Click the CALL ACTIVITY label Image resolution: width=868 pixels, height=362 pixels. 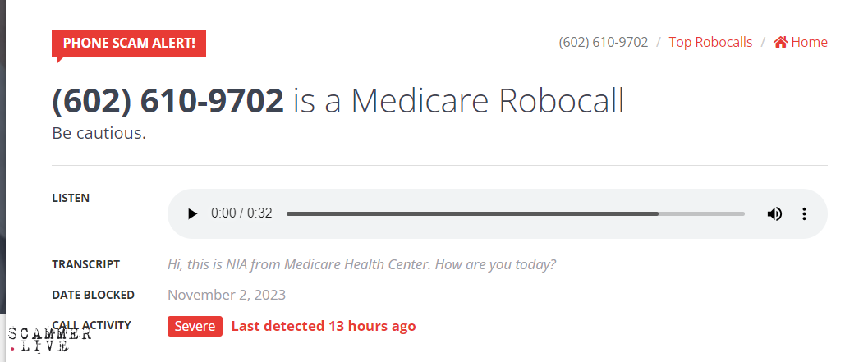tap(91, 325)
